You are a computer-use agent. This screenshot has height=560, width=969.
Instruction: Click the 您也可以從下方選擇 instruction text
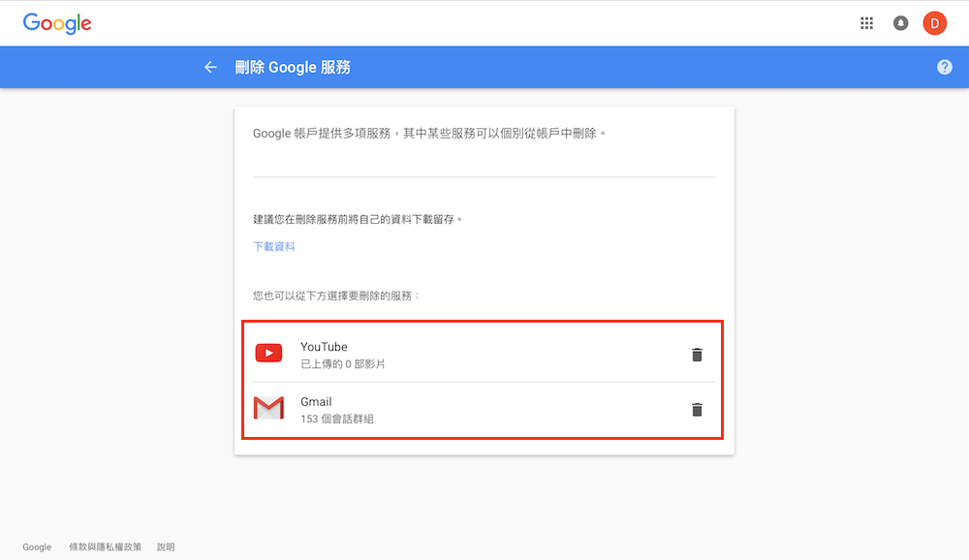click(x=337, y=296)
